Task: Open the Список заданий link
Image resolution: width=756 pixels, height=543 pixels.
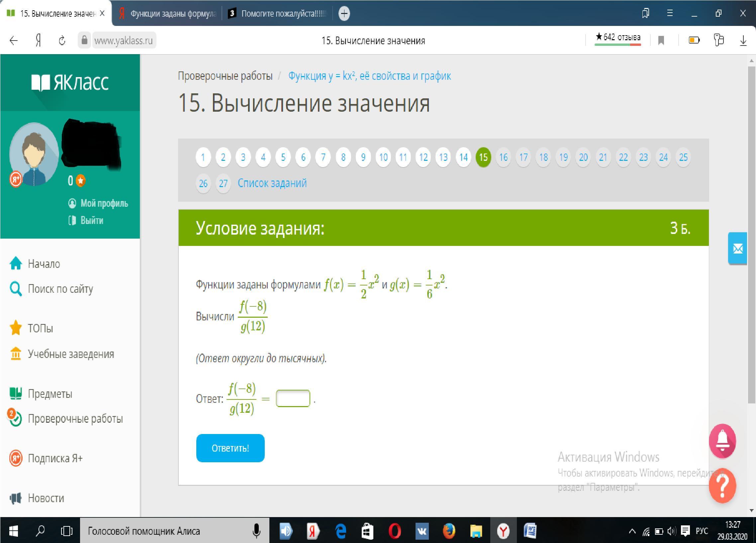Action: (x=272, y=183)
